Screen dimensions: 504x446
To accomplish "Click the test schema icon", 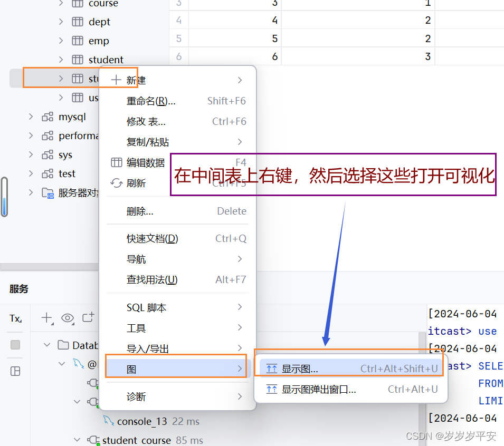I will pos(47,174).
